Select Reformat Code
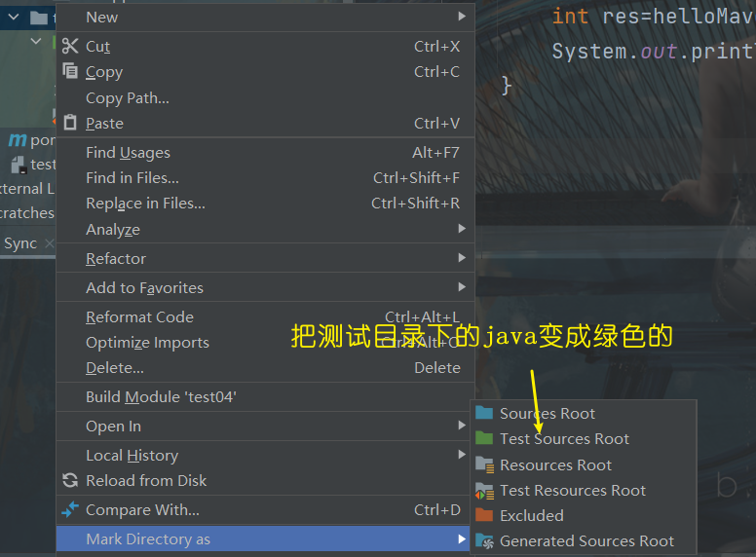The width and height of the screenshot is (756, 557). pos(265,317)
